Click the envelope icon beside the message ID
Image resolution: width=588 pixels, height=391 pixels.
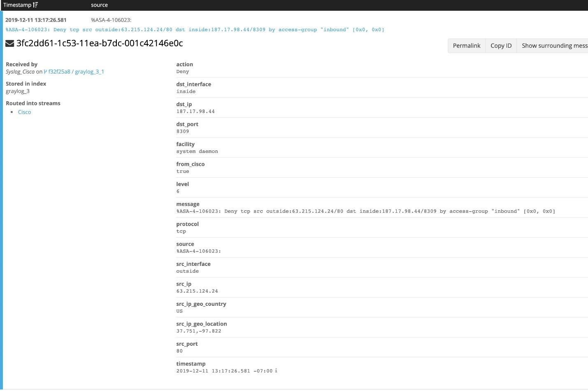click(x=9, y=43)
